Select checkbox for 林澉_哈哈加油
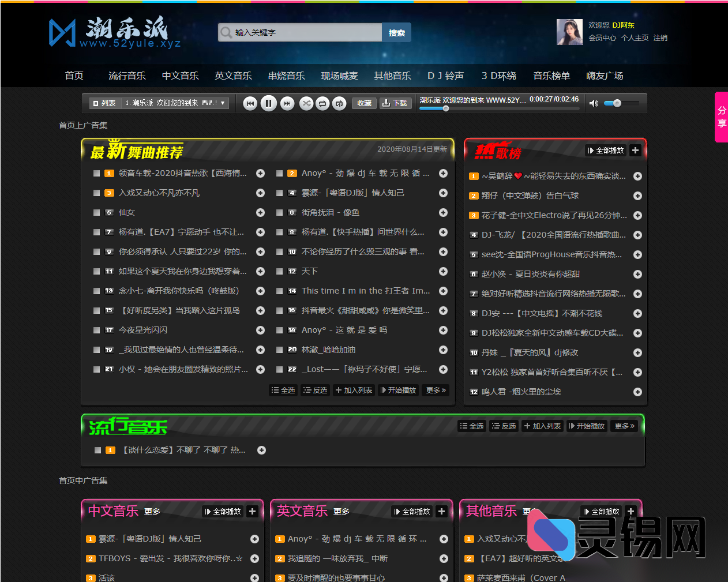The image size is (728, 582). [x=279, y=350]
